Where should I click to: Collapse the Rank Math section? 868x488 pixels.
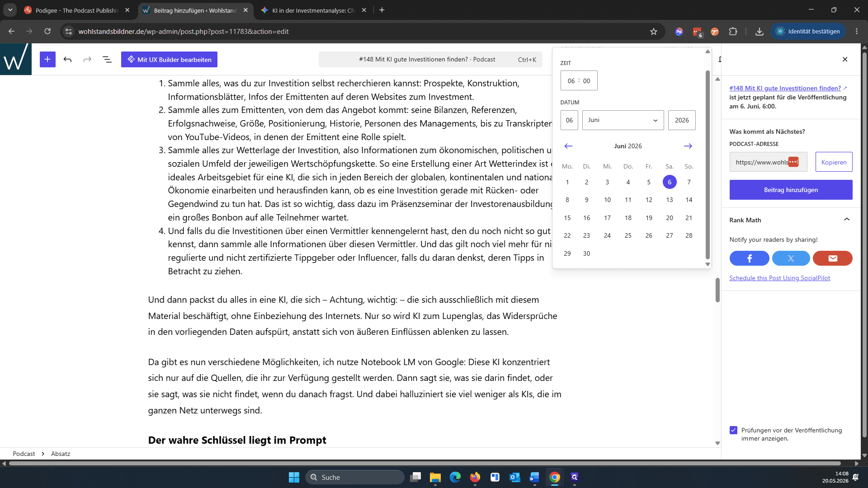[x=847, y=220]
